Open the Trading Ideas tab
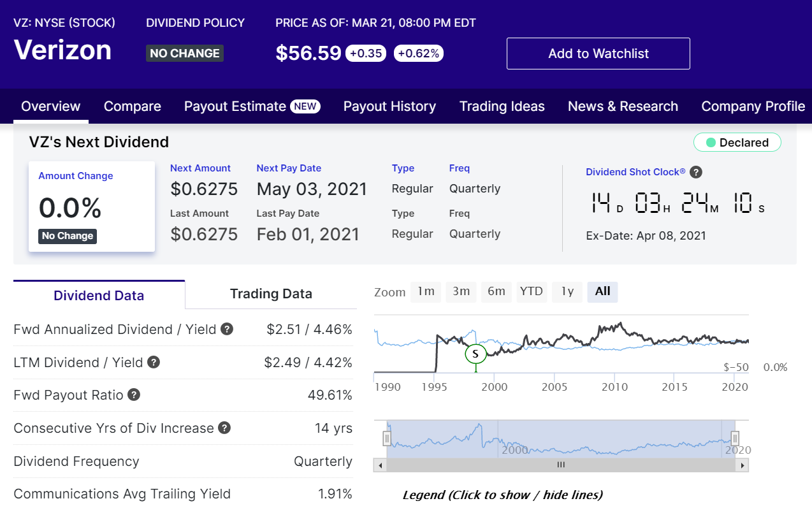Image resolution: width=812 pixels, height=508 pixels. [x=502, y=106]
